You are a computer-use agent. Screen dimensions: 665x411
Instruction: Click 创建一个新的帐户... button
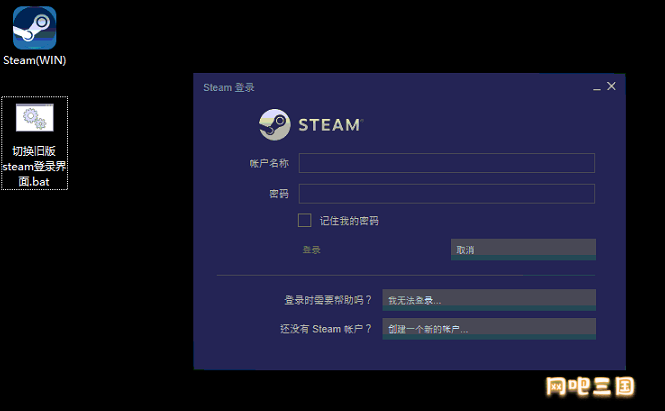(x=489, y=329)
